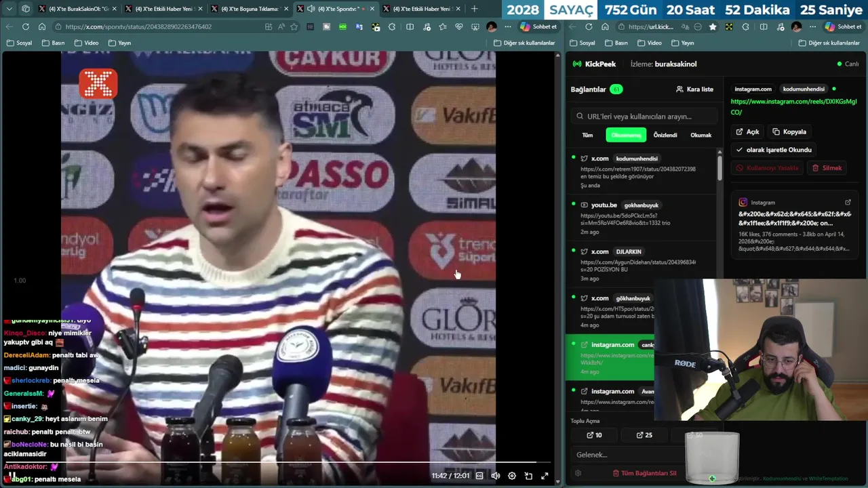The width and height of the screenshot is (868, 488).
Task: Click Tüm Bağlantıları Sil button
Action: [644, 473]
